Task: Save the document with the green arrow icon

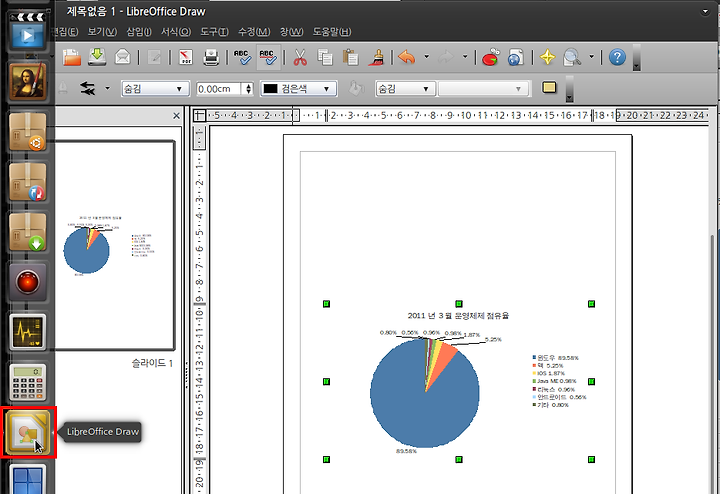Action: [97, 57]
